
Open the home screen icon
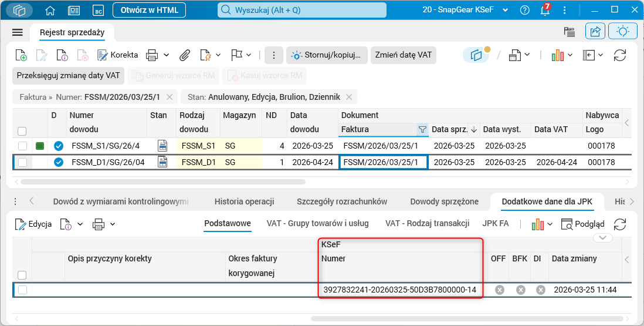click(x=50, y=10)
